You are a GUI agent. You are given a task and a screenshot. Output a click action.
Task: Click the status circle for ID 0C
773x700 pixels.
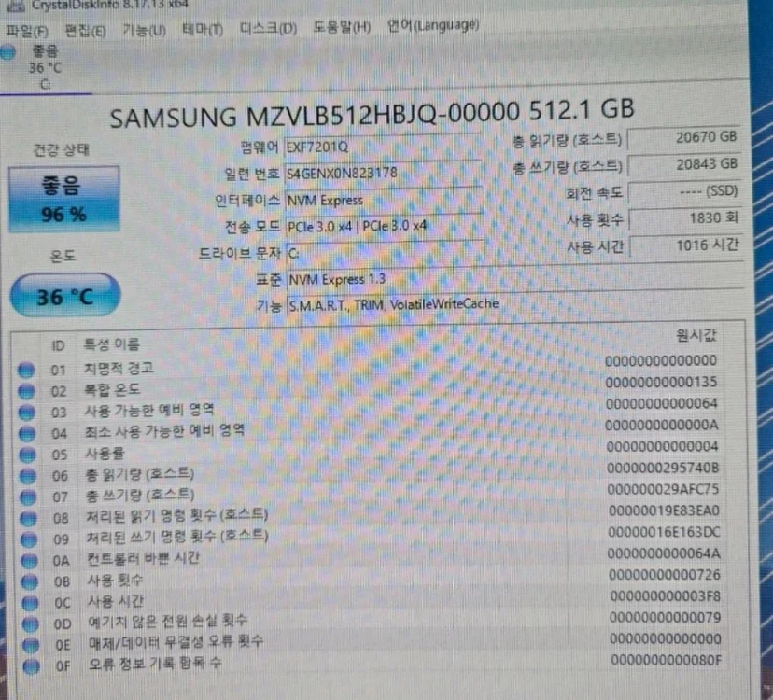tap(30, 603)
